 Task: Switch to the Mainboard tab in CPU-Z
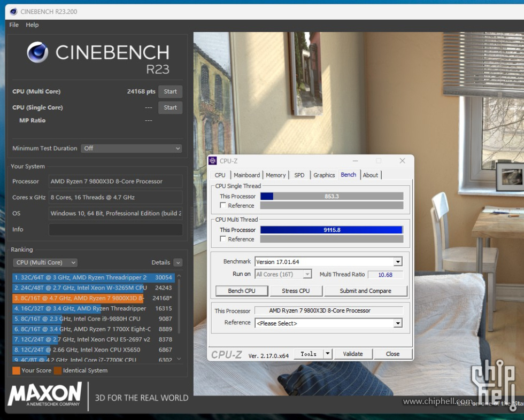coord(246,175)
